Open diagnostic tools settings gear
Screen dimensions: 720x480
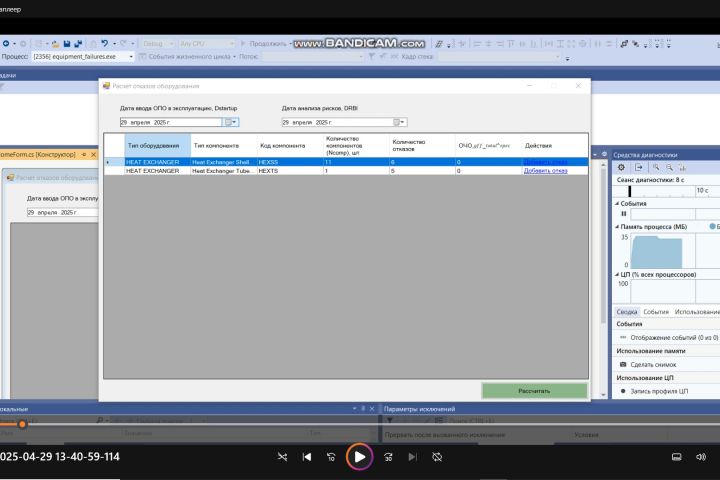tap(621, 168)
